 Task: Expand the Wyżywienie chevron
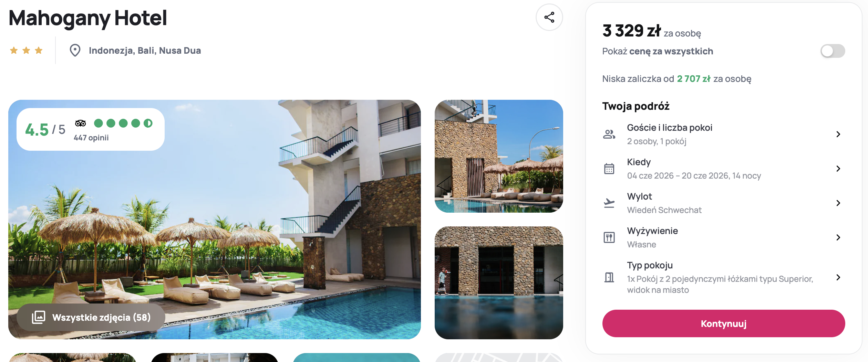pyautogui.click(x=838, y=237)
